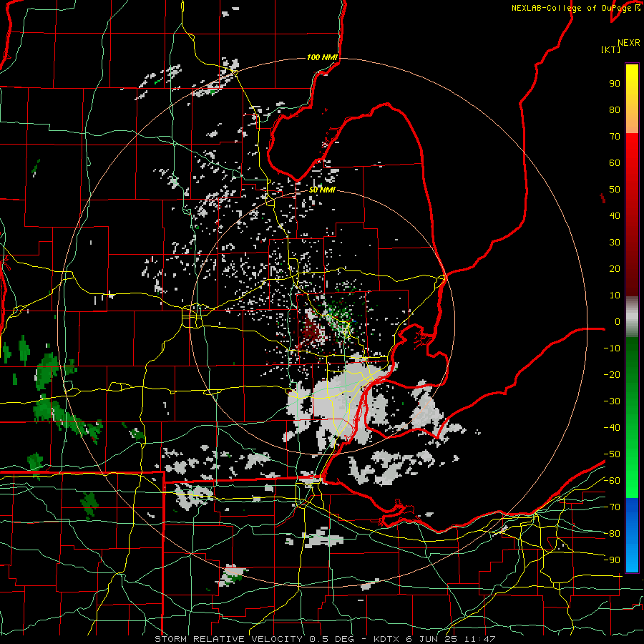
Task: Pick the gray zero-velocity segment of color bar
Action: pyautogui.click(x=632, y=317)
